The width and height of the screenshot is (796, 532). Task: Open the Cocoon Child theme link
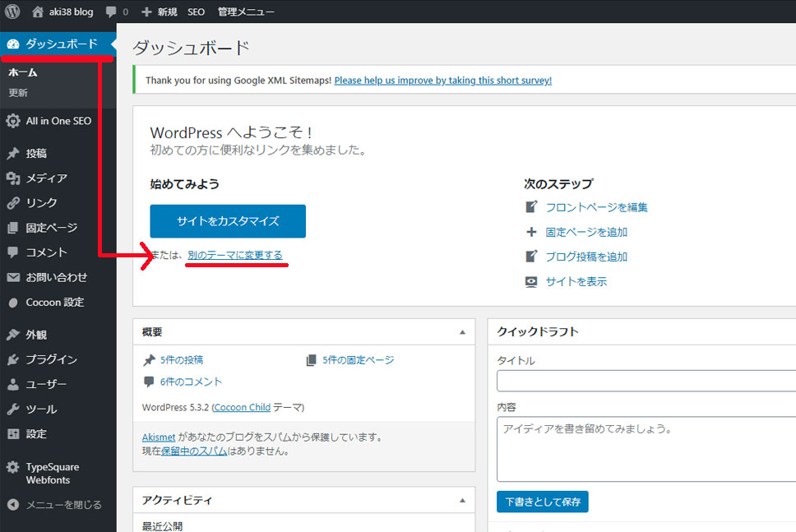pos(242,407)
